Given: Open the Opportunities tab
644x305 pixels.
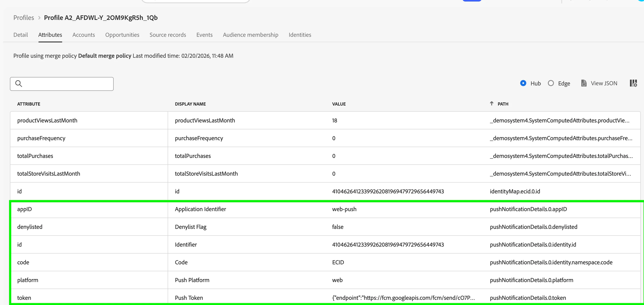Looking at the screenshot, I should (x=122, y=35).
